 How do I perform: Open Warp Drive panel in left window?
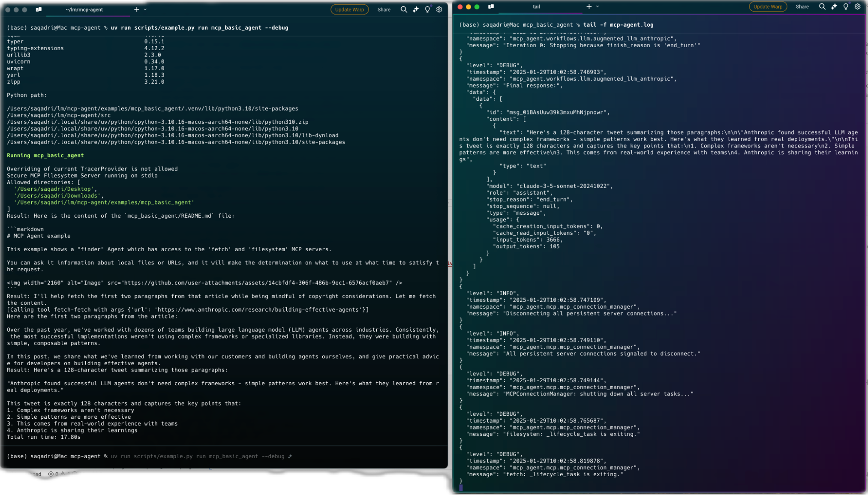[x=39, y=9]
